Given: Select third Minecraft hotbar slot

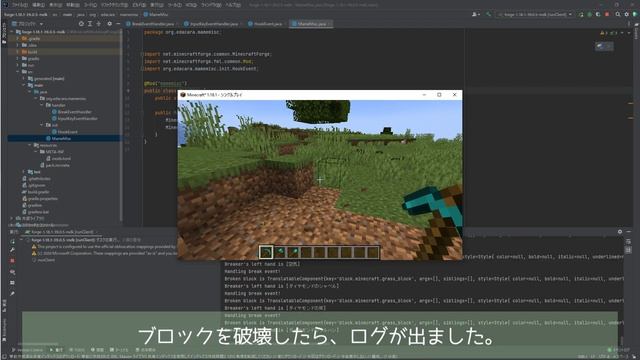Looking at the screenshot, I should tap(293, 252).
